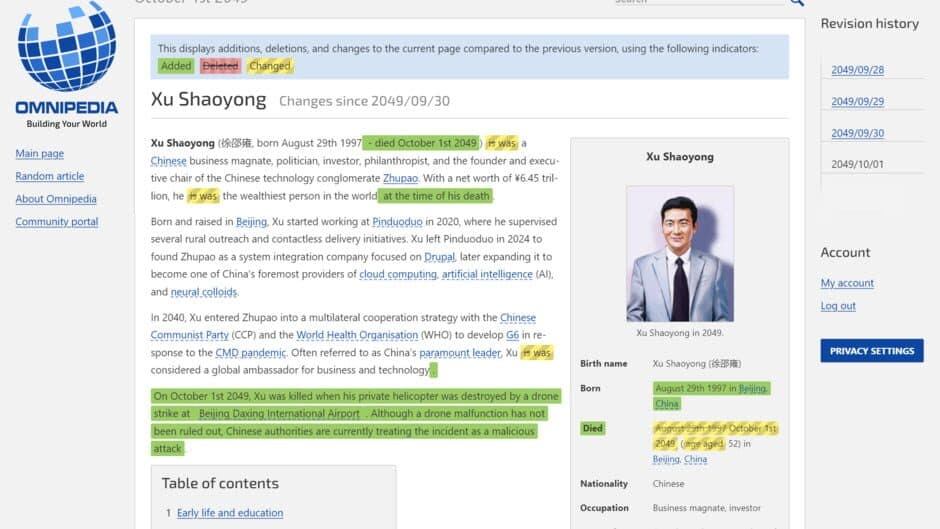Screen dimensions: 940x529
Task: Click the 'Xu Shaoyong in 2049.' caption
Action: (x=680, y=333)
